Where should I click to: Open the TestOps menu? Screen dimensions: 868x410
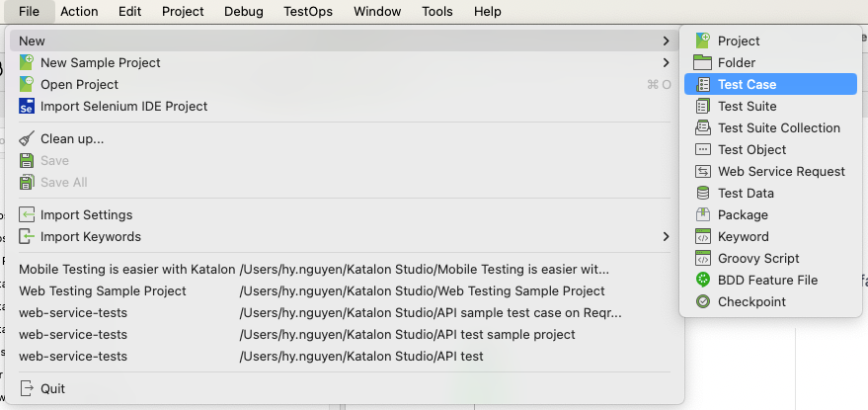point(308,11)
